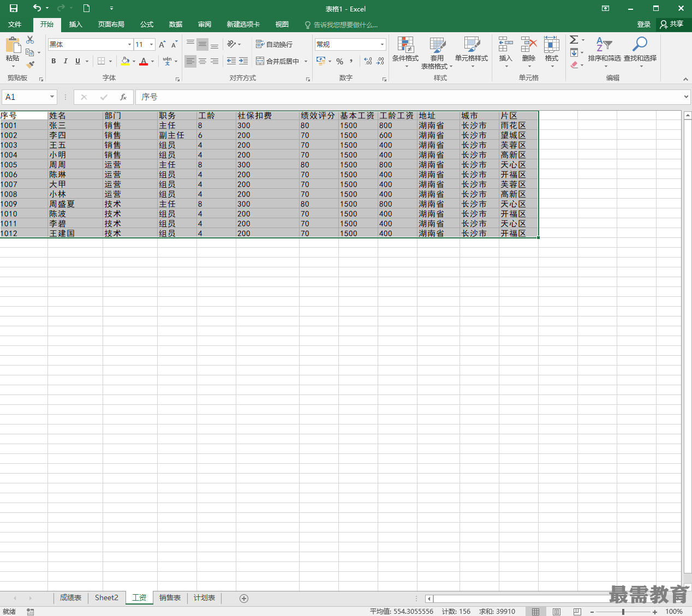Toggle Italic formatting

[x=65, y=61]
